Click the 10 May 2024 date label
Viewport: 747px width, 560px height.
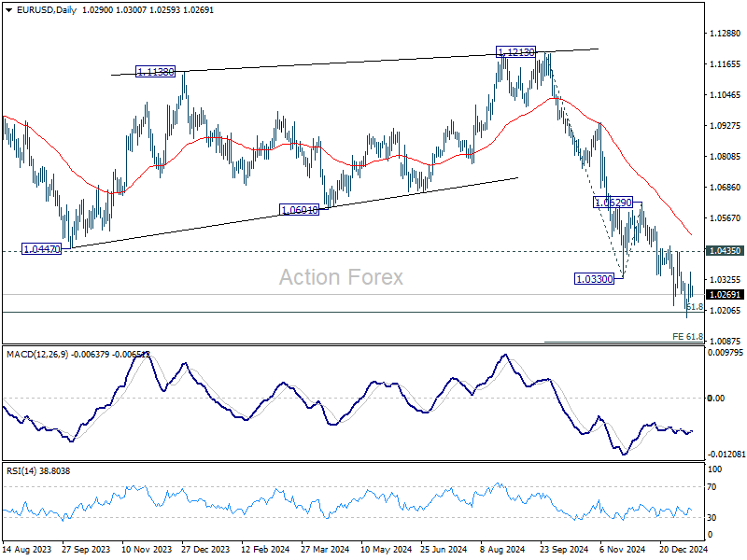(386, 549)
